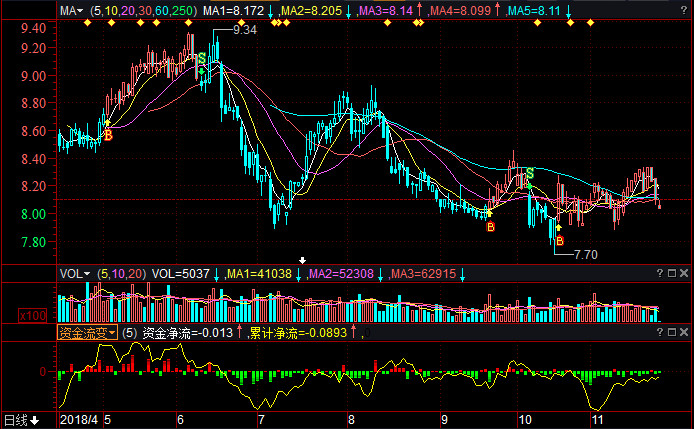The image size is (694, 429).
Task: Click the 2018/4 date on time axis
Action: point(80,420)
